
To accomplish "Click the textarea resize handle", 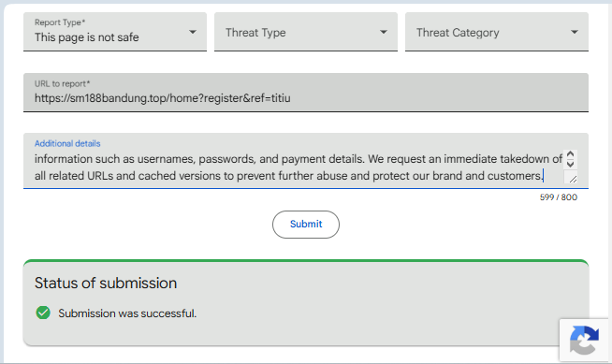I will 573,179.
